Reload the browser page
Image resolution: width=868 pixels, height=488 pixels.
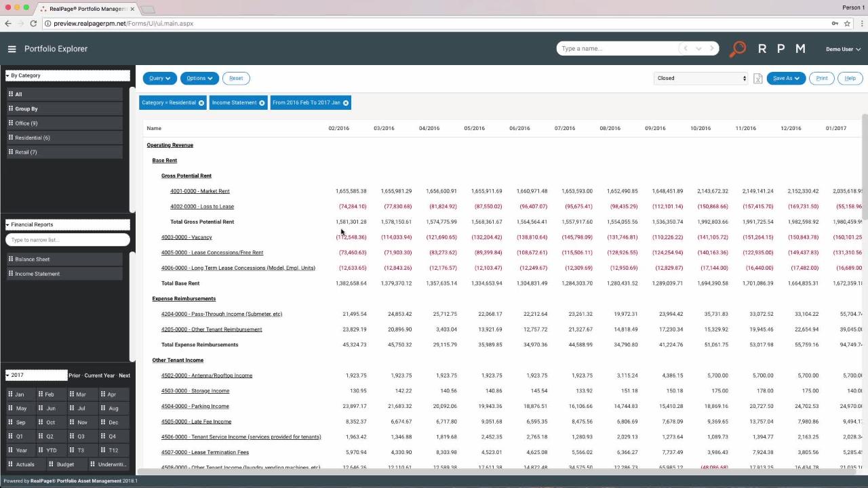click(x=33, y=23)
